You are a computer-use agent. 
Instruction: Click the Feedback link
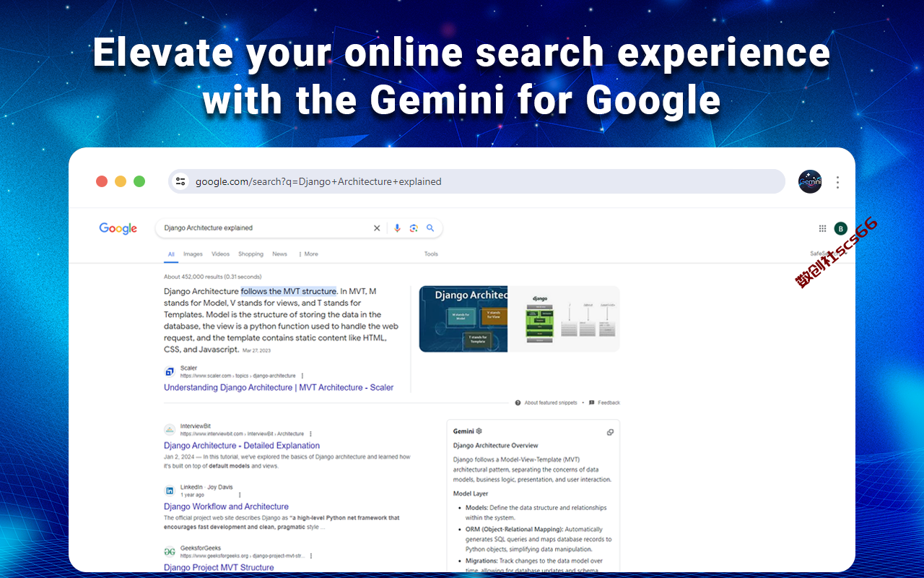(x=609, y=402)
